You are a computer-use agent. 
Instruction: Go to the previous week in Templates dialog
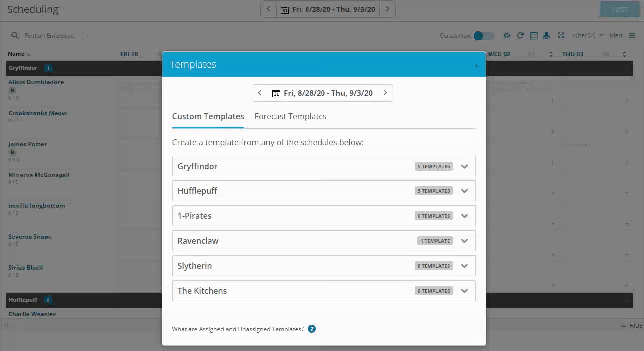pyautogui.click(x=260, y=93)
